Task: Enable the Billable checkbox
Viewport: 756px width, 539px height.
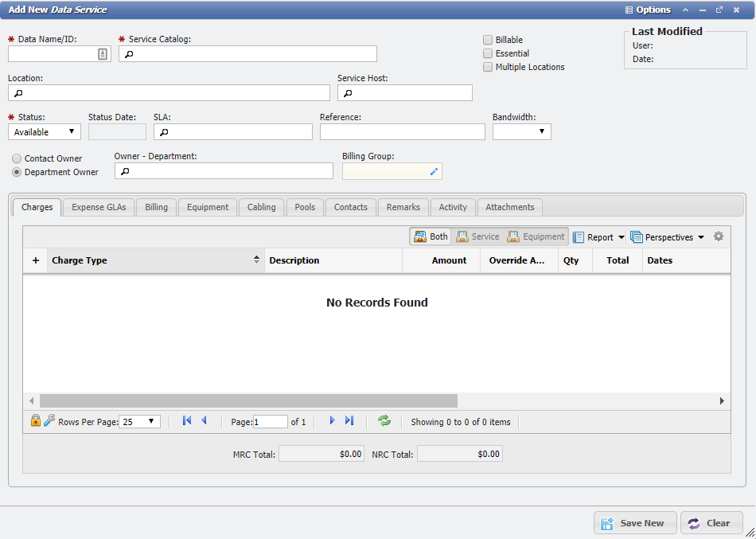Action: click(x=488, y=40)
